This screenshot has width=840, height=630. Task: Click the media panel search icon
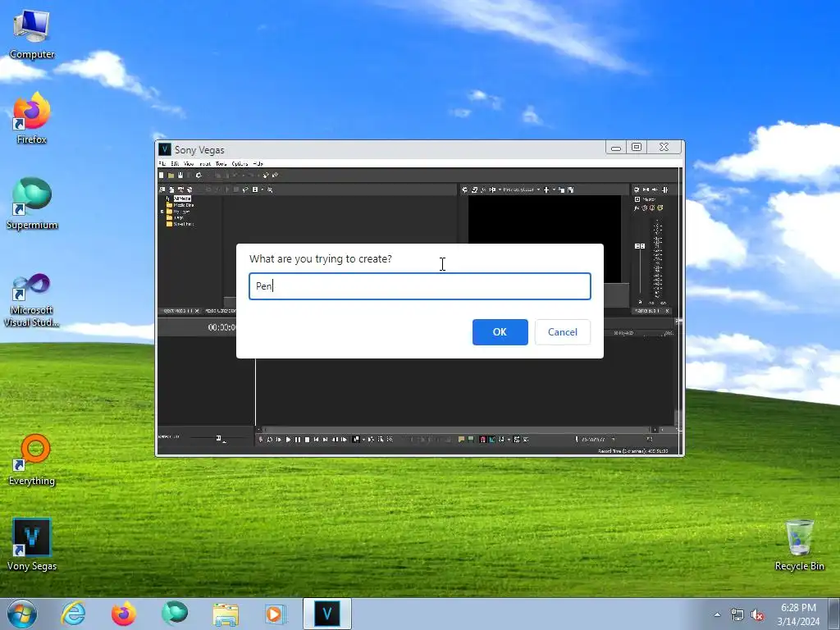pyautogui.click(x=270, y=189)
